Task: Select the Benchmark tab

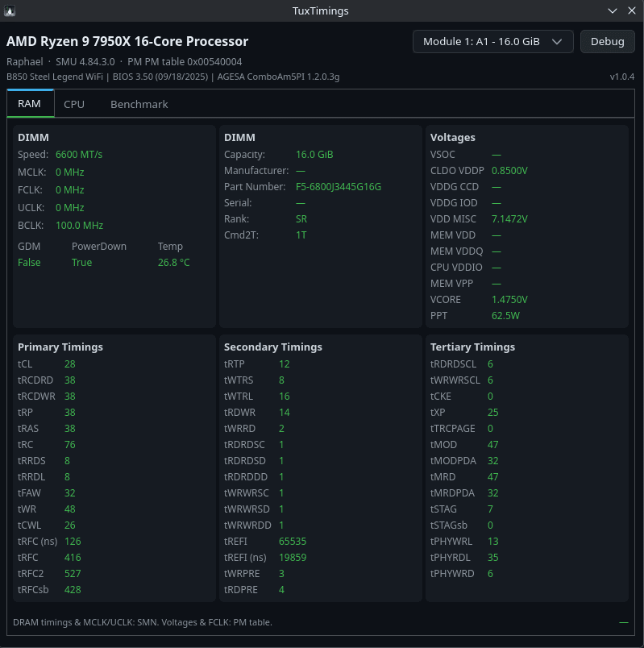Action: coord(139,104)
